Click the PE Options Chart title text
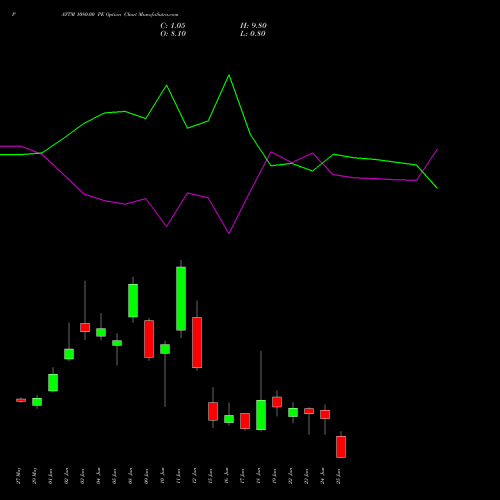 120,15
